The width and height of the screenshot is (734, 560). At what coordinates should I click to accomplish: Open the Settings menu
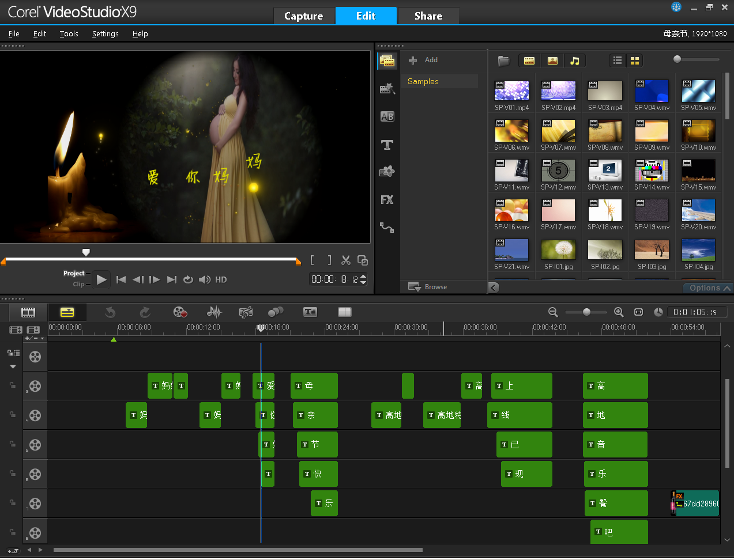tap(106, 34)
